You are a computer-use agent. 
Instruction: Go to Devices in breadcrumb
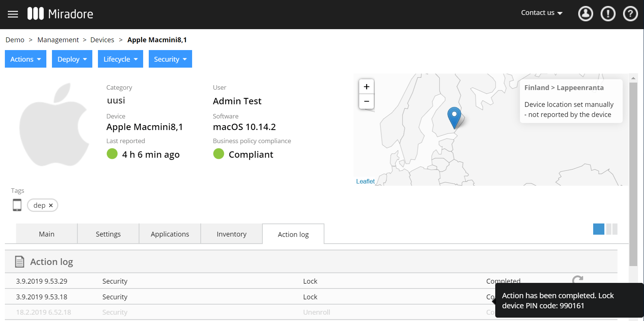[102, 40]
